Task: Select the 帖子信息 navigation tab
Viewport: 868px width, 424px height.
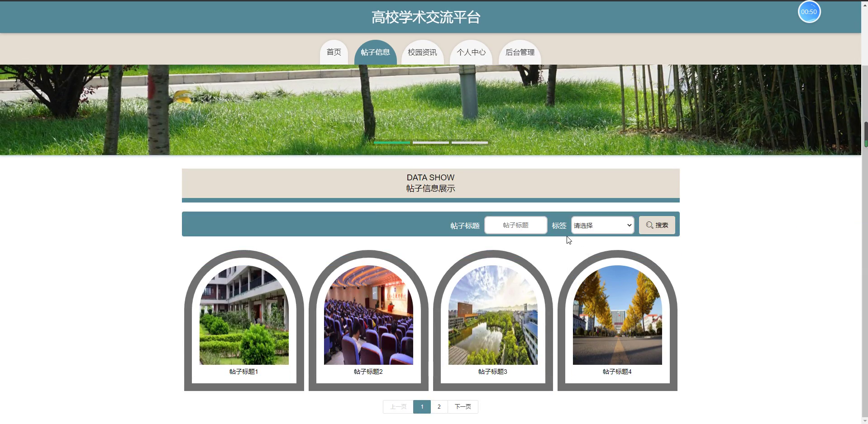Action: click(x=375, y=52)
